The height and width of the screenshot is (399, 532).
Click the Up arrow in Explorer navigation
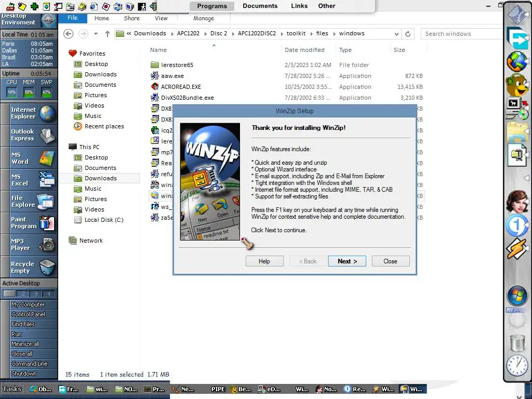[107, 34]
